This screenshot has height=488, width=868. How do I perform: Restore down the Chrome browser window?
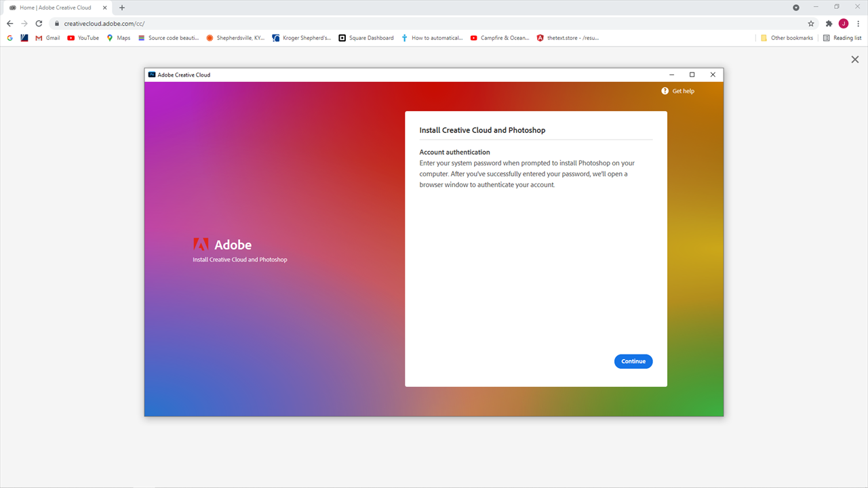(837, 7)
